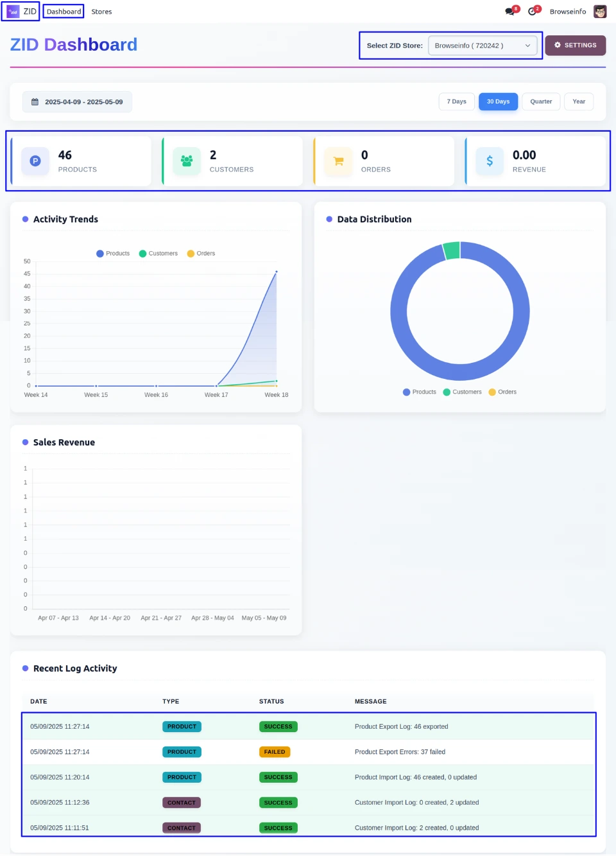Click the 05/09/2025 11:20:14 date cell
The width and height of the screenshot is (616, 856).
[x=60, y=777]
